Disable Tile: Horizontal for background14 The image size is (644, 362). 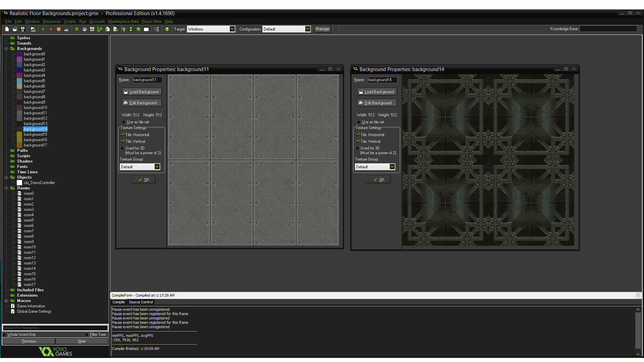(x=358, y=135)
